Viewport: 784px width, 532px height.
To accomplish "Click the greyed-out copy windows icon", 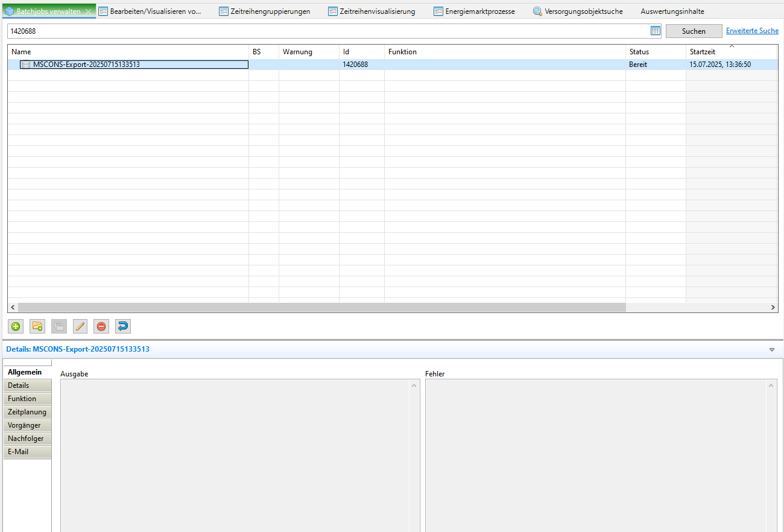I will [58, 326].
